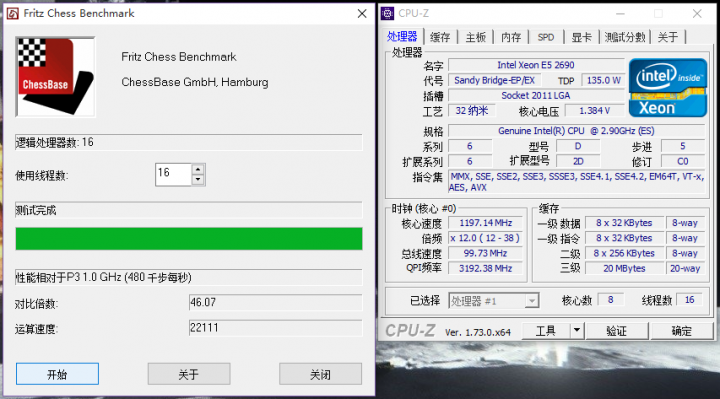Image resolution: width=720 pixels, height=399 pixels.
Task: Open the 关于 tab in CPU-Z
Action: click(668, 37)
